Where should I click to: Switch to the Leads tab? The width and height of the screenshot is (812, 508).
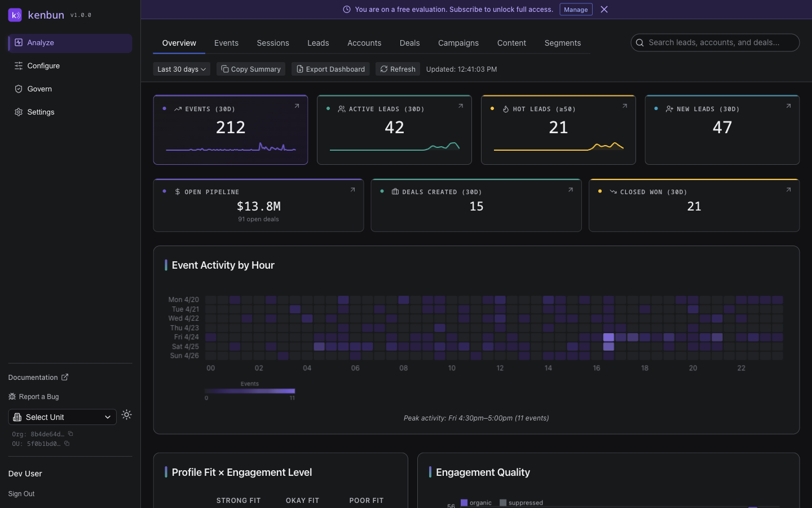[318, 43]
